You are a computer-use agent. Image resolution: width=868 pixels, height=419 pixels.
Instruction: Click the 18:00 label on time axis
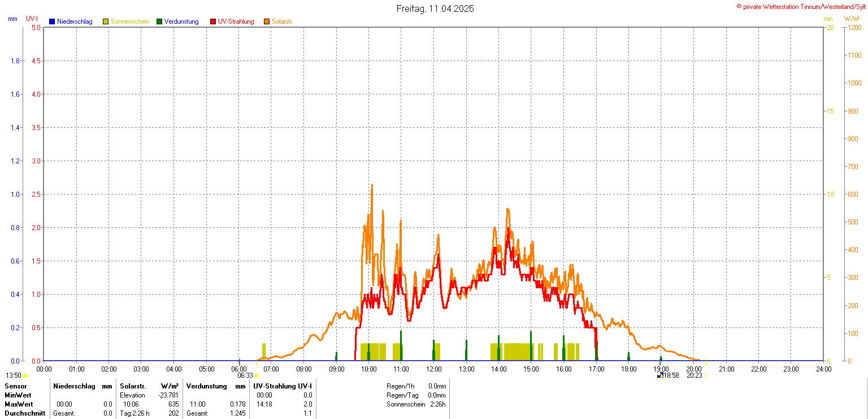click(x=628, y=369)
